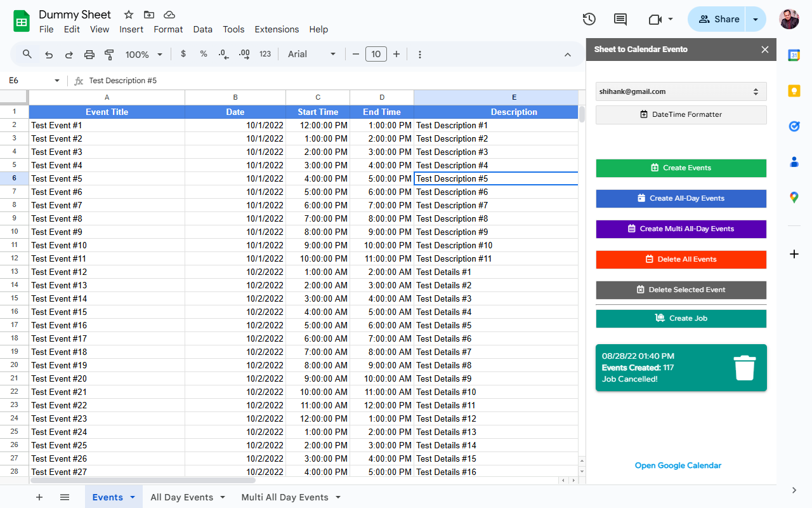Click the paint format roller icon

click(x=109, y=55)
